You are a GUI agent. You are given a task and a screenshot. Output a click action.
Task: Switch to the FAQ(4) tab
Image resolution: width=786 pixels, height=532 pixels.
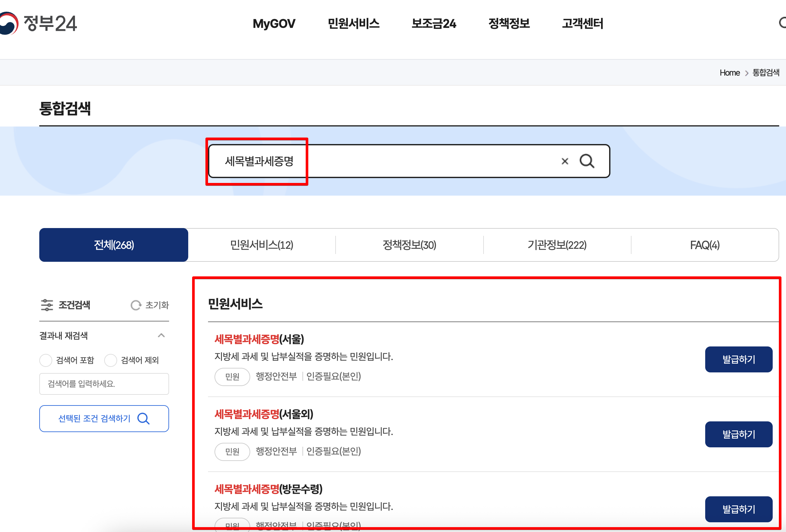[x=704, y=245]
